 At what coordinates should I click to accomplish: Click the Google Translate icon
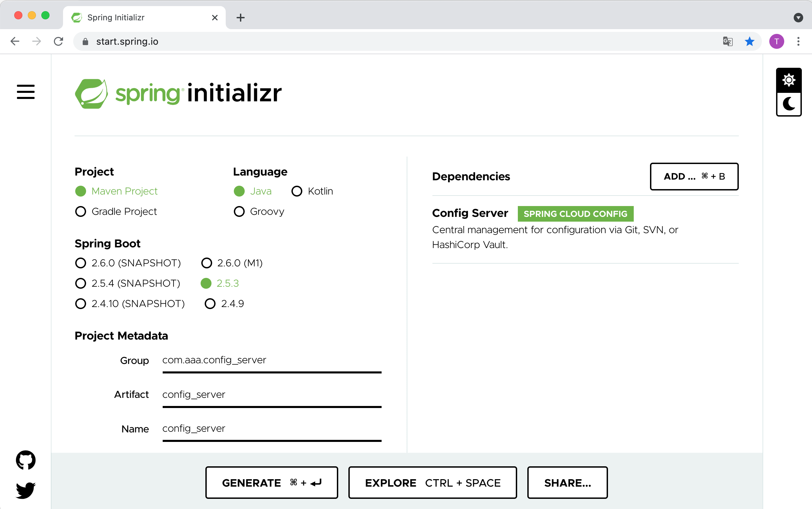click(728, 41)
